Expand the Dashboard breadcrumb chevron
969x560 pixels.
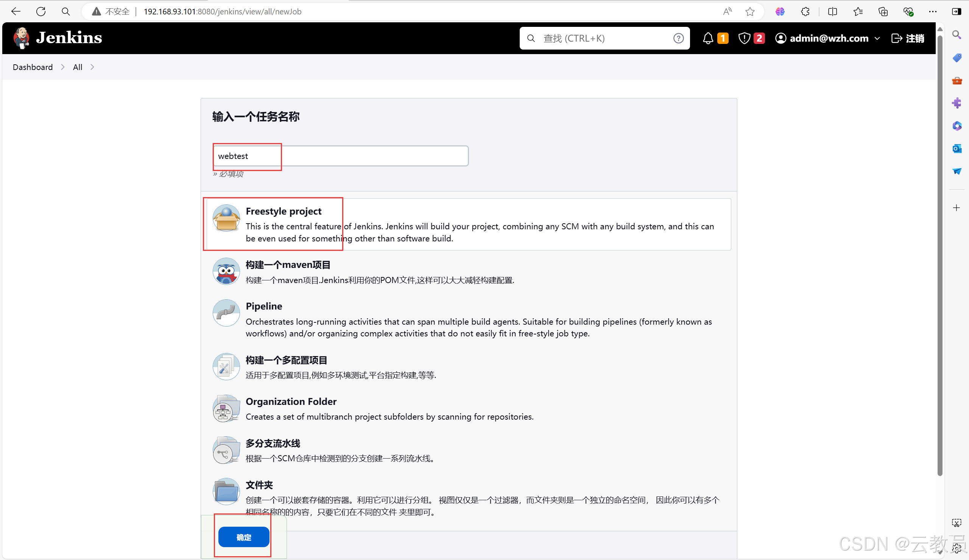63,67
